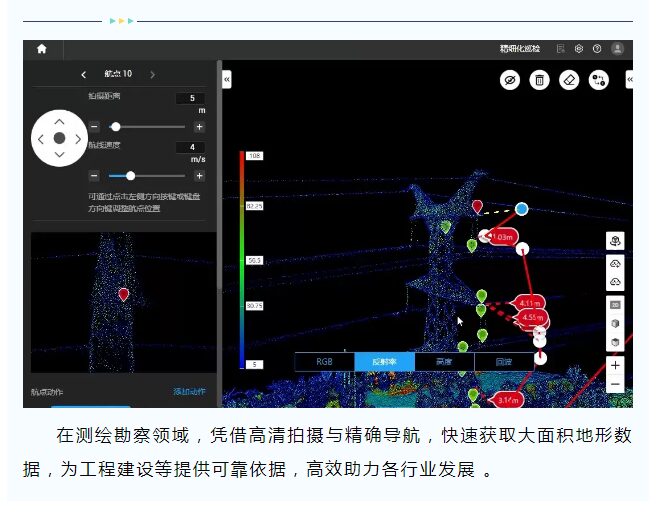Click the 添加动作 link
The image size is (661, 512).
[189, 392]
